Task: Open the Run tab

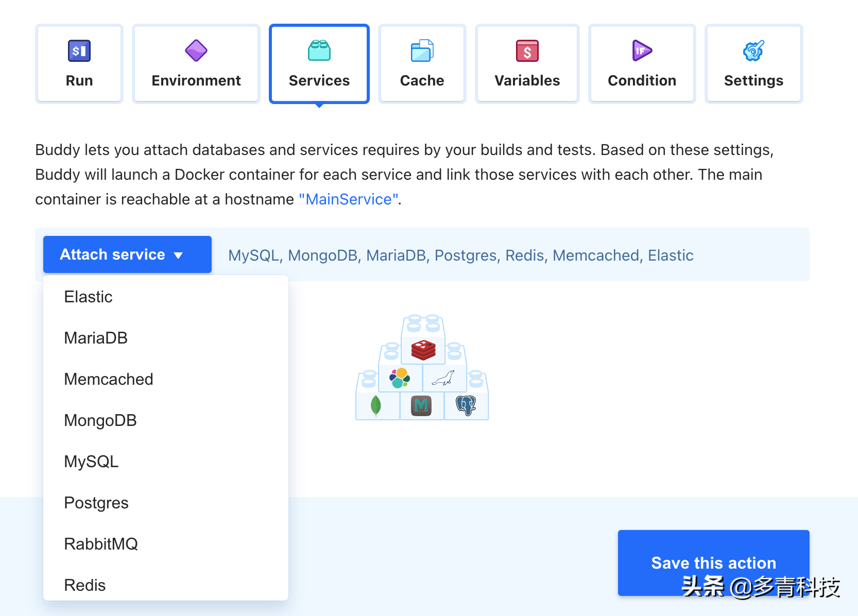Action: click(x=79, y=64)
